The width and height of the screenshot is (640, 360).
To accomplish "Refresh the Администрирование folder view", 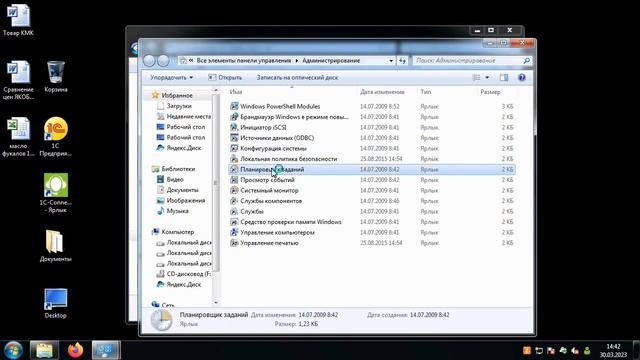I will [x=402, y=61].
